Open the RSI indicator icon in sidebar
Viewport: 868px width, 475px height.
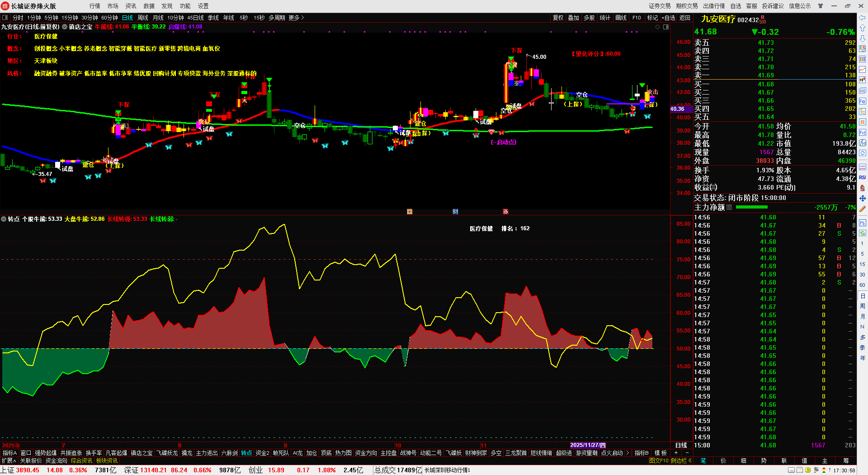(863, 177)
